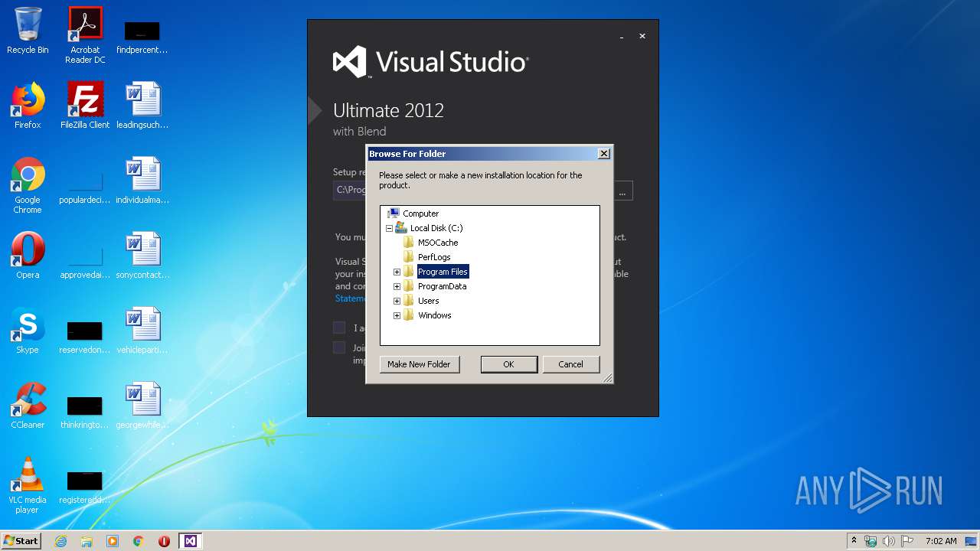The height and width of the screenshot is (551, 980).
Task: Show hidden system tray icons
Action: [x=854, y=541]
